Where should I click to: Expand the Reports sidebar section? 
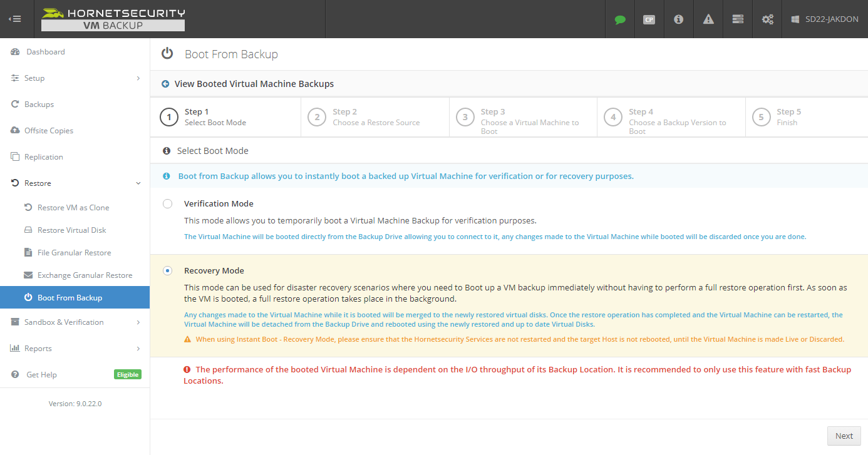click(x=75, y=348)
